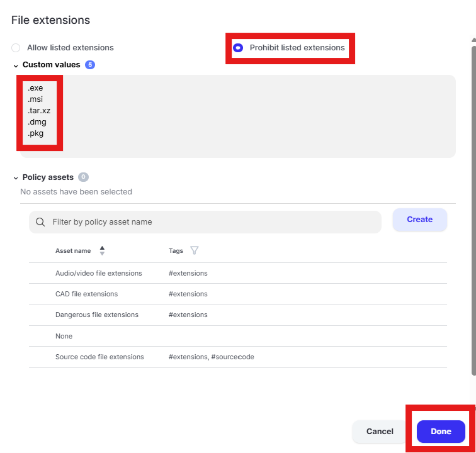Click the Filter by policy asset name field

[205, 222]
